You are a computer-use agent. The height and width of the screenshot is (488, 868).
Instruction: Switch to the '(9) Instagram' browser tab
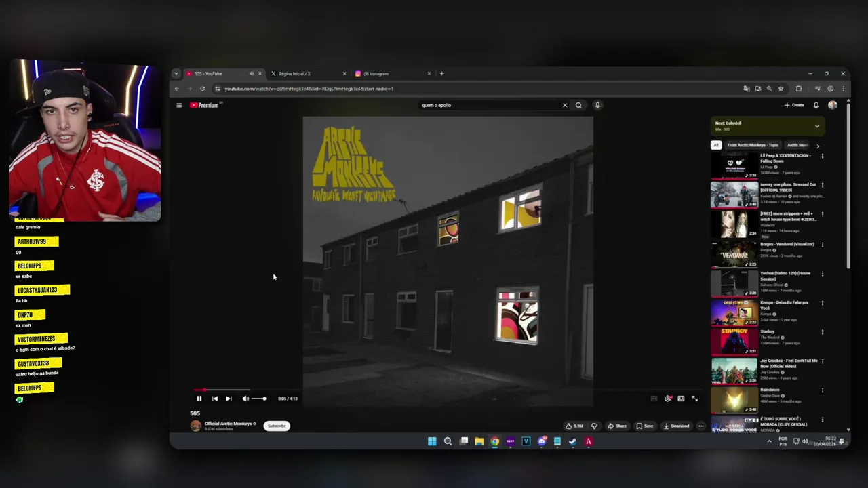393,73
